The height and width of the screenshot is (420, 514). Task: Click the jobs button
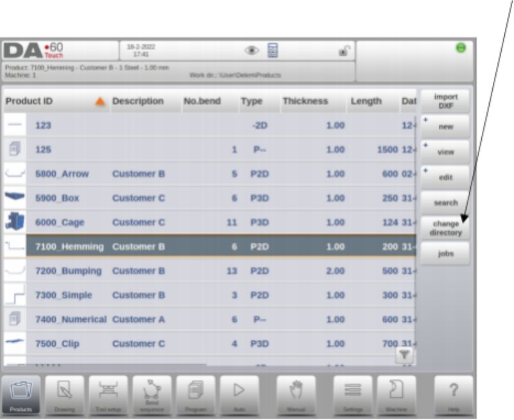click(445, 253)
